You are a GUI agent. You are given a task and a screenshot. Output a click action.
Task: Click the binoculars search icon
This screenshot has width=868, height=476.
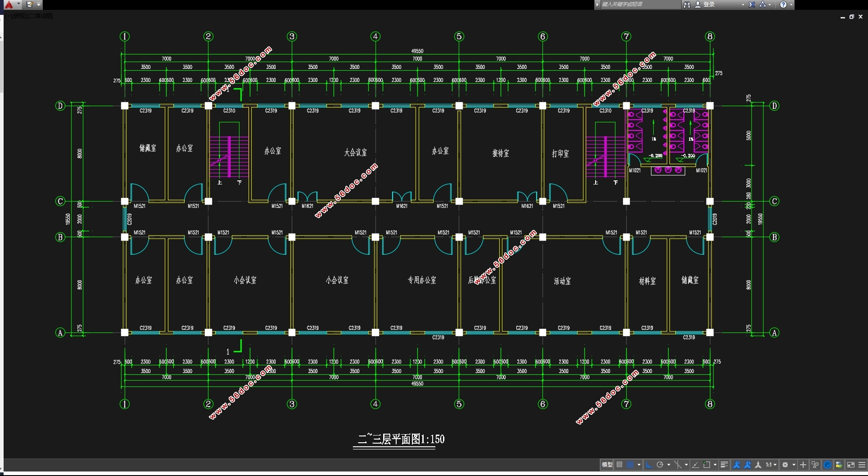click(687, 4)
